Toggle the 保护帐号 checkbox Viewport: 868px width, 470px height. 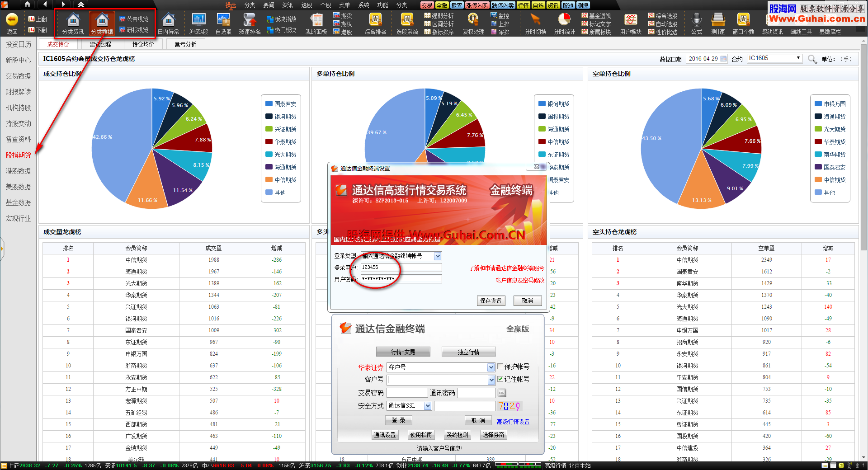pyautogui.click(x=500, y=367)
